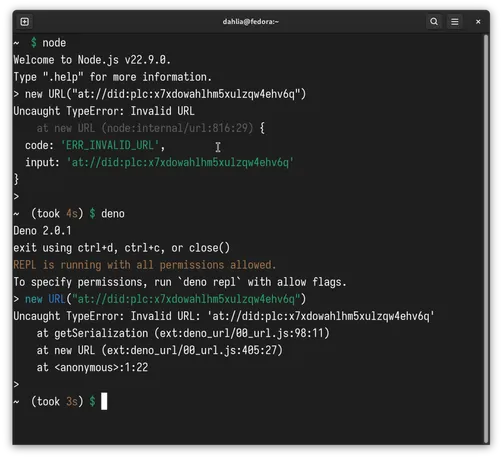Click the '(took 3s)' prompt text
Image resolution: width=502 pixels, height=459 pixels.
tap(57, 402)
